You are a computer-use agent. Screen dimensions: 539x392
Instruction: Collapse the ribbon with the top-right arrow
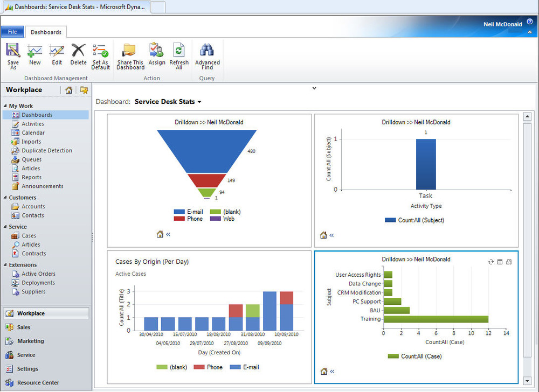pos(530,32)
